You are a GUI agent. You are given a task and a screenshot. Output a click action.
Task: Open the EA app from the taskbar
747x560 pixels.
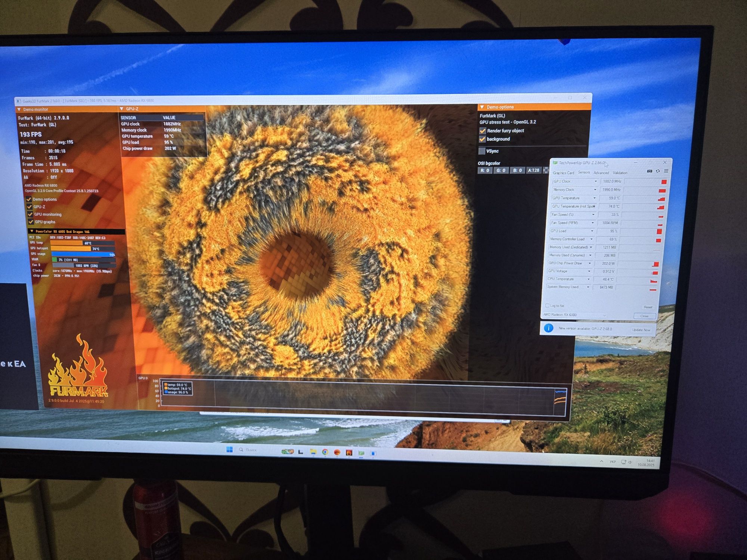pyautogui.click(x=337, y=452)
